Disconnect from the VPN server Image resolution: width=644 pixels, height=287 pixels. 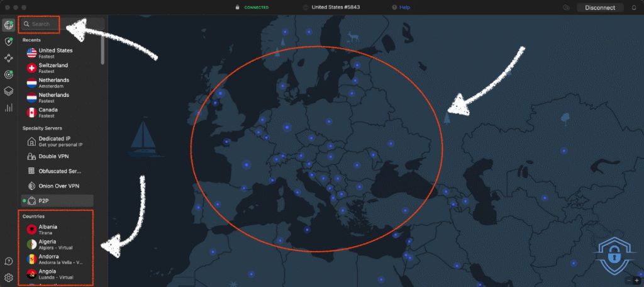point(600,8)
